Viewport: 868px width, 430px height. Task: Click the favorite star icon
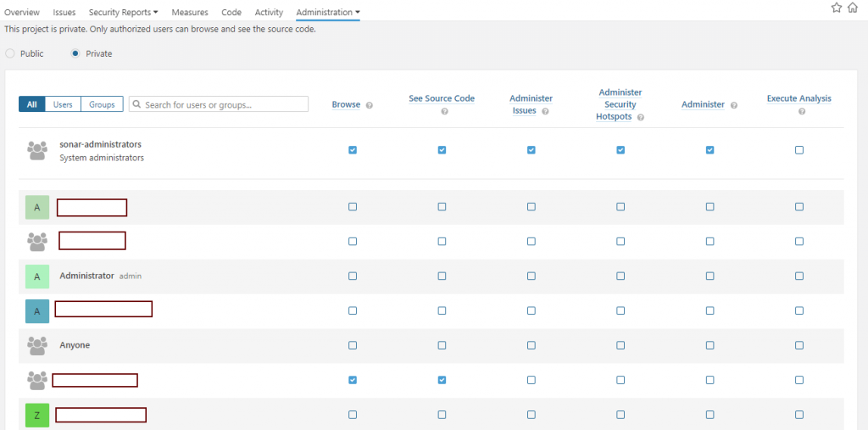tap(837, 8)
